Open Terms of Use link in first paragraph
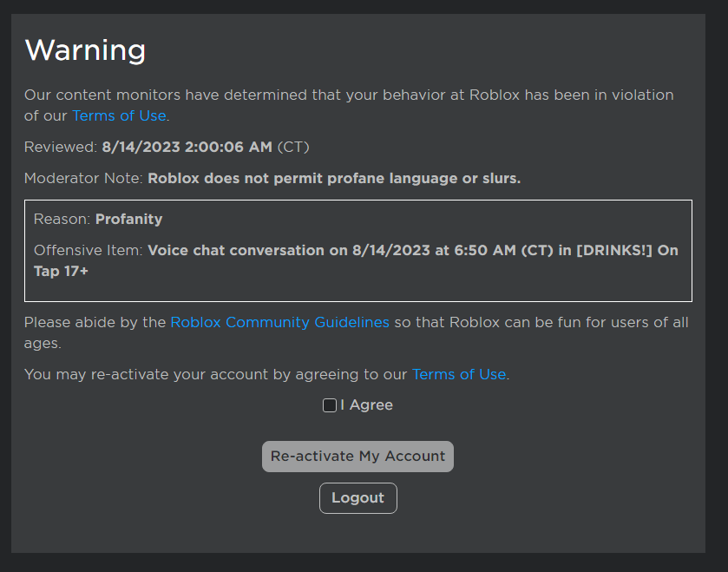728x572 pixels. coord(119,115)
